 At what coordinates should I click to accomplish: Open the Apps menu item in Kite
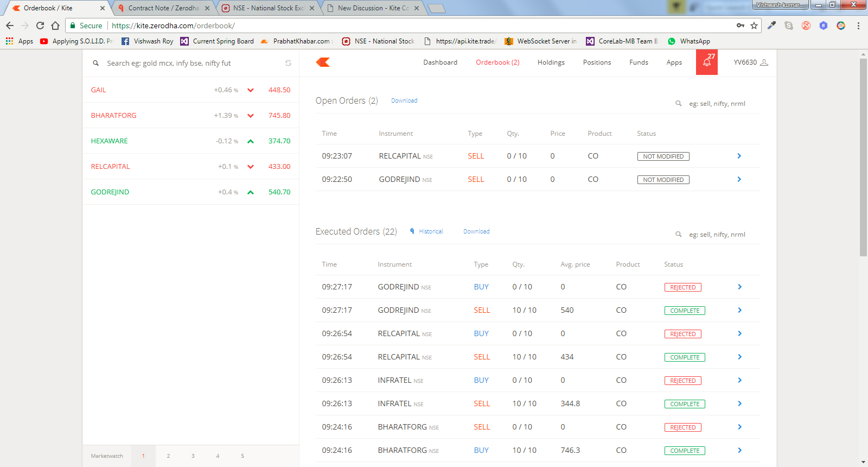point(674,62)
